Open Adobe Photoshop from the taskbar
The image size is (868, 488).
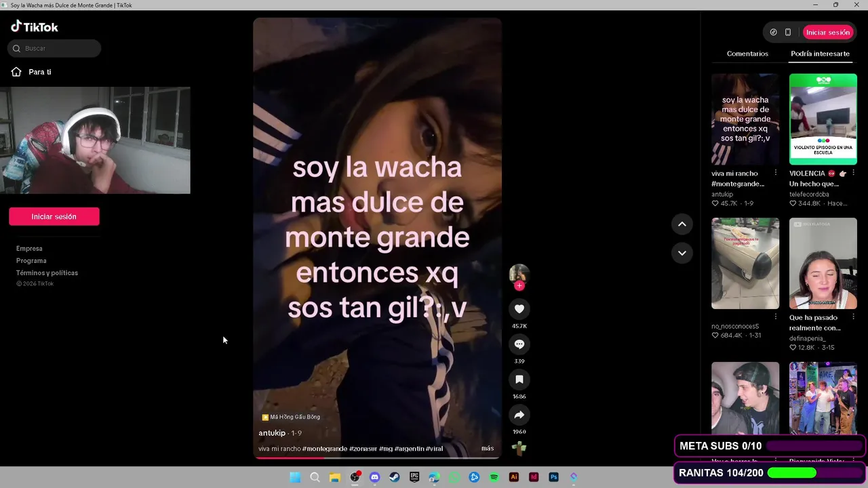[x=553, y=477]
